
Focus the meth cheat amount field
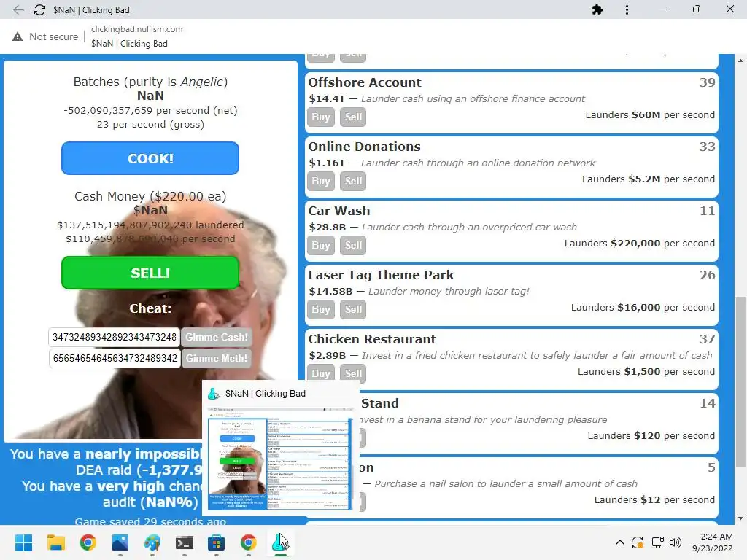pyautogui.click(x=115, y=358)
